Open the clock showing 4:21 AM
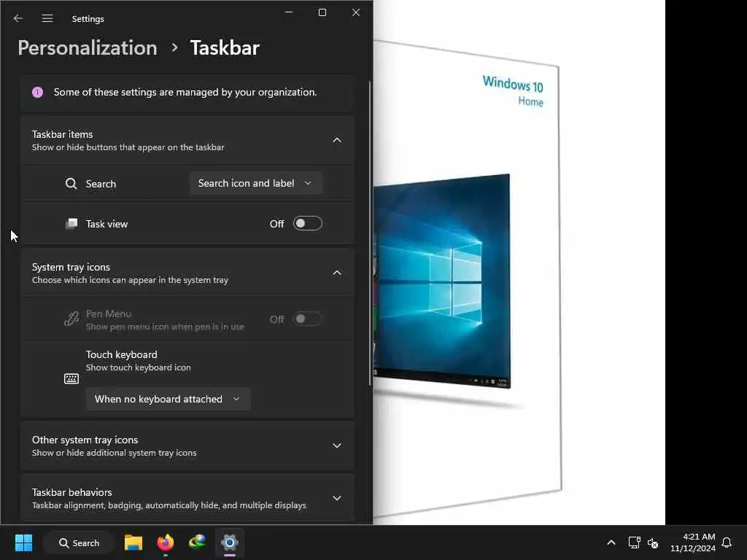Viewport: 747px width, 560px height. point(693,542)
